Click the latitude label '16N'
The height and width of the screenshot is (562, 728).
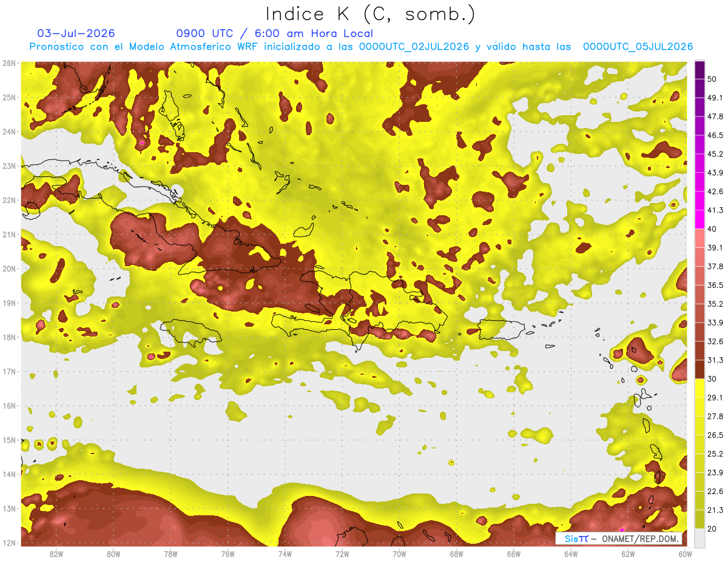[8, 406]
